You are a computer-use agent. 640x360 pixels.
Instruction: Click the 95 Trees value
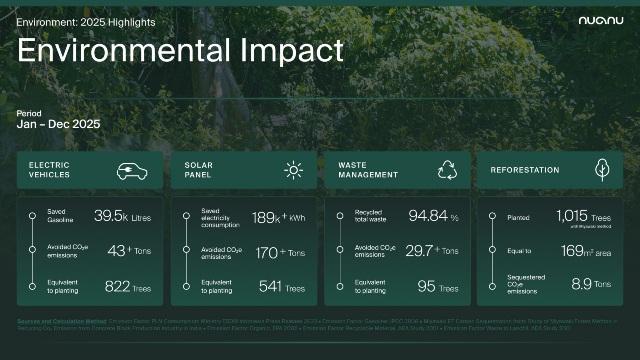click(x=438, y=287)
